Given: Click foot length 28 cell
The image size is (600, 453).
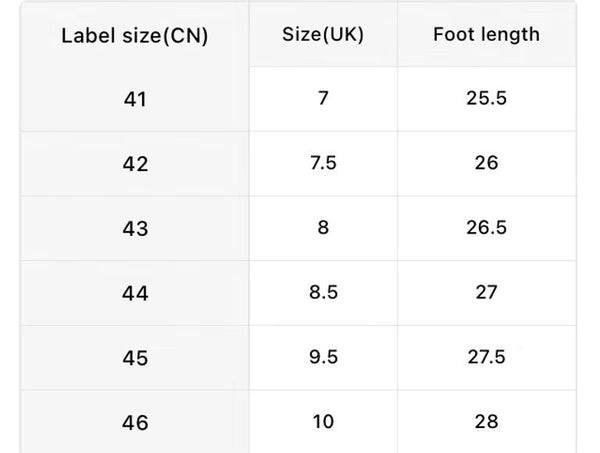Looking at the screenshot, I should click(486, 421).
